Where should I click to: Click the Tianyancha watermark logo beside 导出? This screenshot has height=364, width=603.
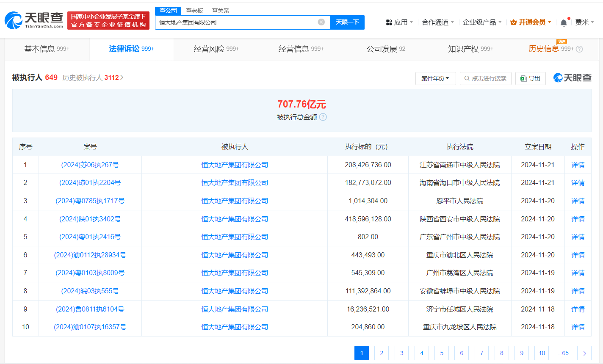pyautogui.click(x=572, y=78)
